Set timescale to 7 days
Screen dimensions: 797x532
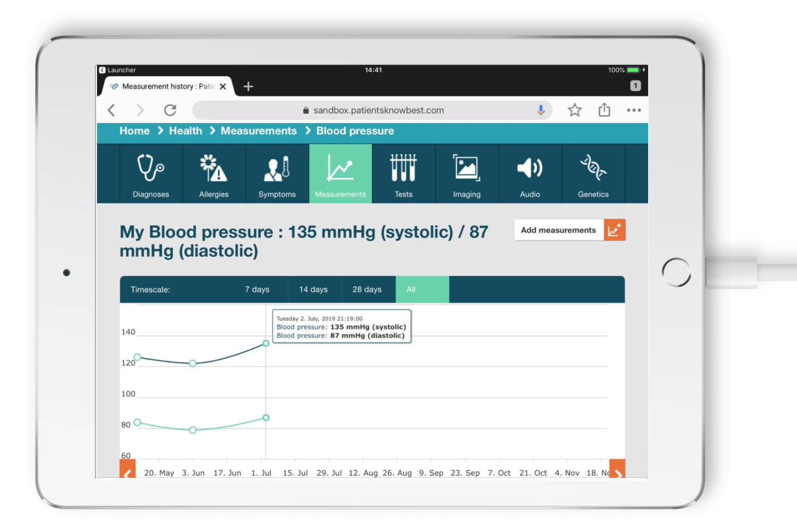pos(257,289)
